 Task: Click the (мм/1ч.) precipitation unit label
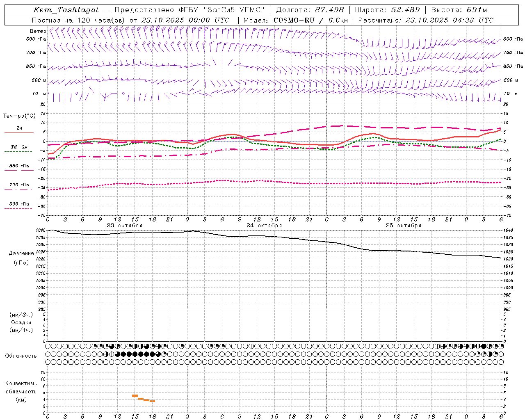(x=21, y=330)
